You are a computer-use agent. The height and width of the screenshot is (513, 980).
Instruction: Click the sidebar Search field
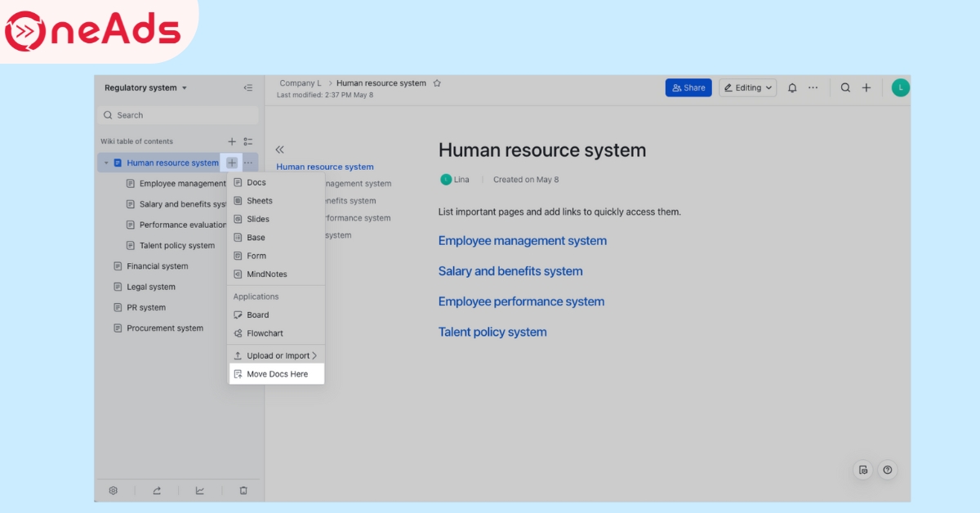(x=178, y=115)
